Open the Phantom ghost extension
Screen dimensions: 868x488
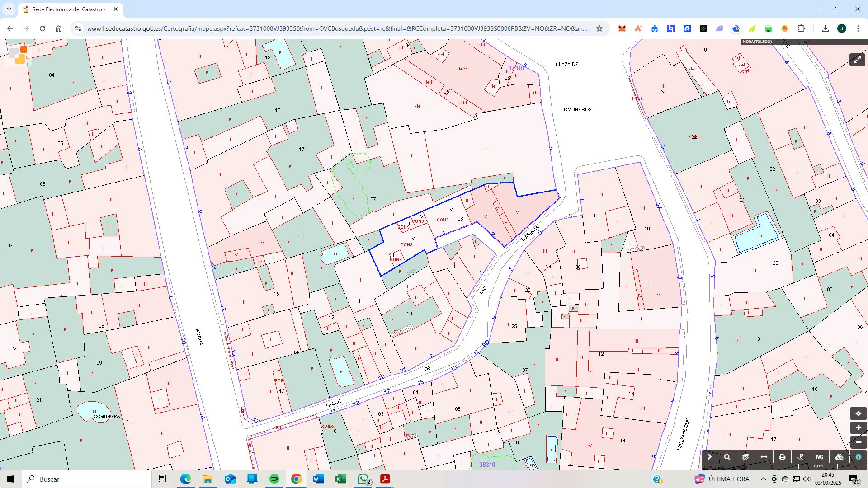pos(720,28)
